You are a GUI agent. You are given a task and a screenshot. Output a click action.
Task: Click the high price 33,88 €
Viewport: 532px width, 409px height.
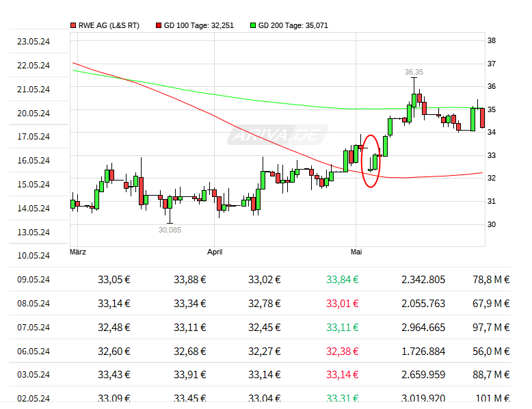click(190, 279)
